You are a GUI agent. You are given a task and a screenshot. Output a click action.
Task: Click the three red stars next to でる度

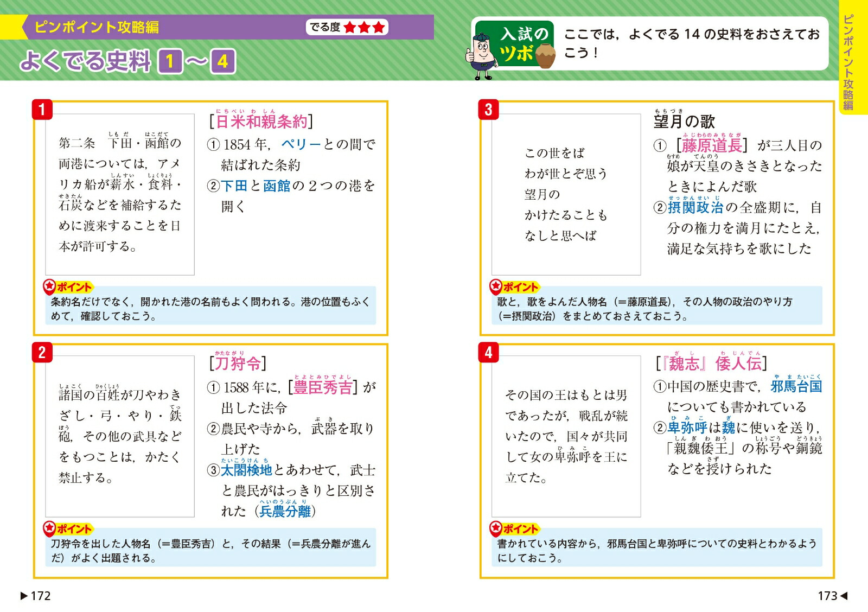coord(364,27)
